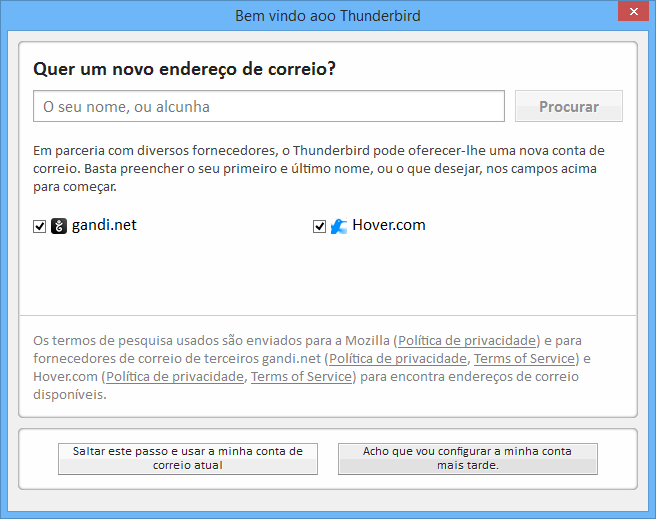Open gandi.net's Política de privacidade link

coord(398,358)
